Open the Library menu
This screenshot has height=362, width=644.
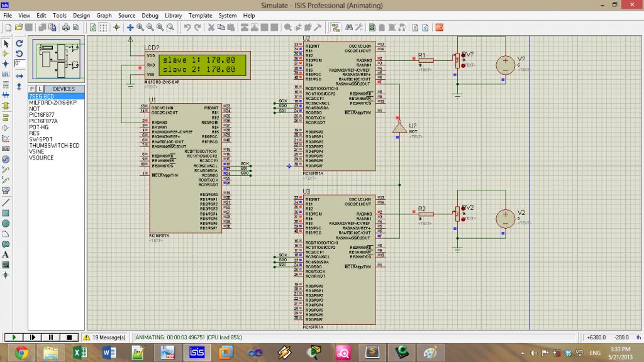pos(174,15)
